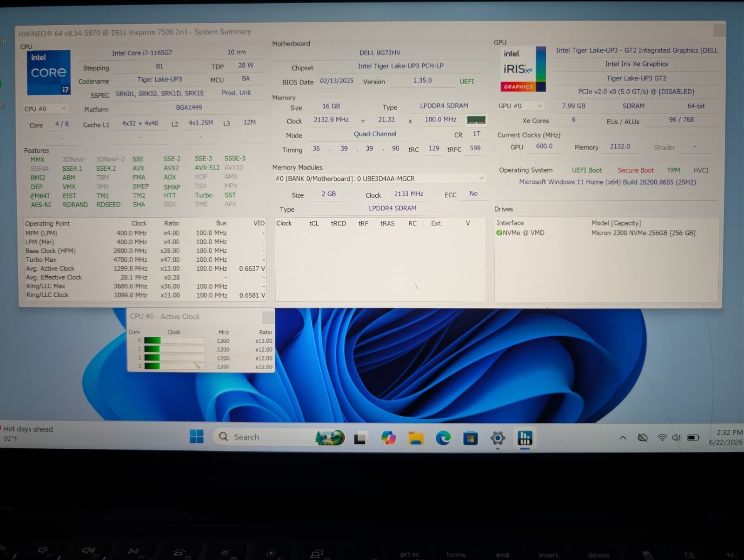Open the weather widget showing 92°F
The width and height of the screenshot is (744, 560).
[28, 433]
